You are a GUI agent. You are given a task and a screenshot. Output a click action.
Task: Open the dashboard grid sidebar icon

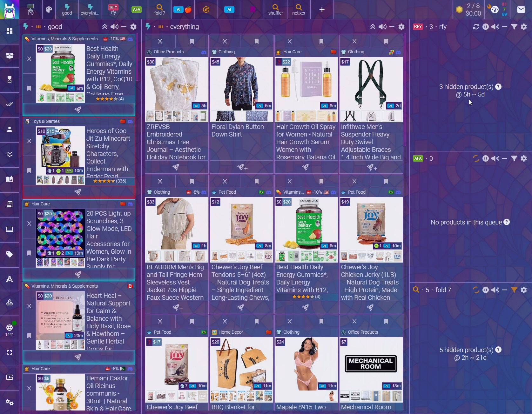click(10, 31)
